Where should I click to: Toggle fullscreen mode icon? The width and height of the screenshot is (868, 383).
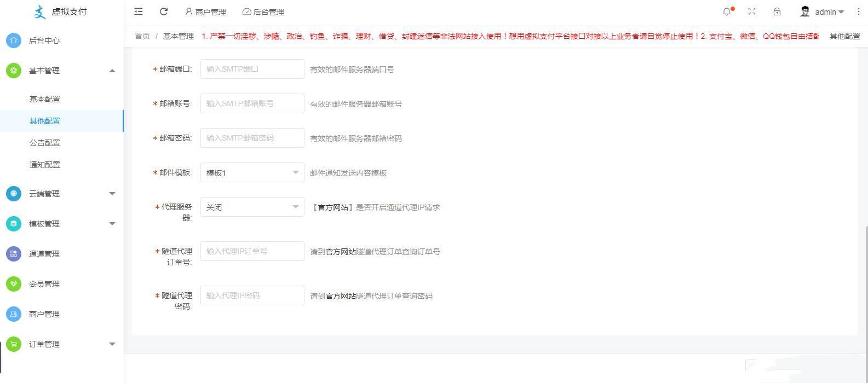click(x=752, y=11)
